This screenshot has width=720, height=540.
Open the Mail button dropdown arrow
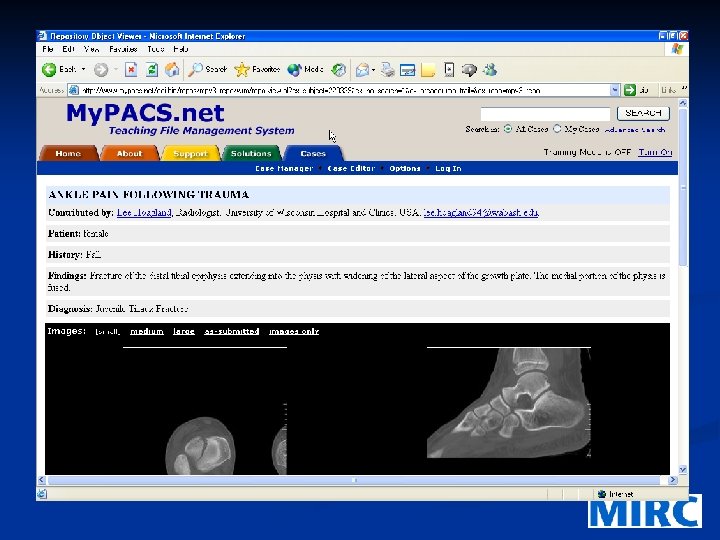373,70
